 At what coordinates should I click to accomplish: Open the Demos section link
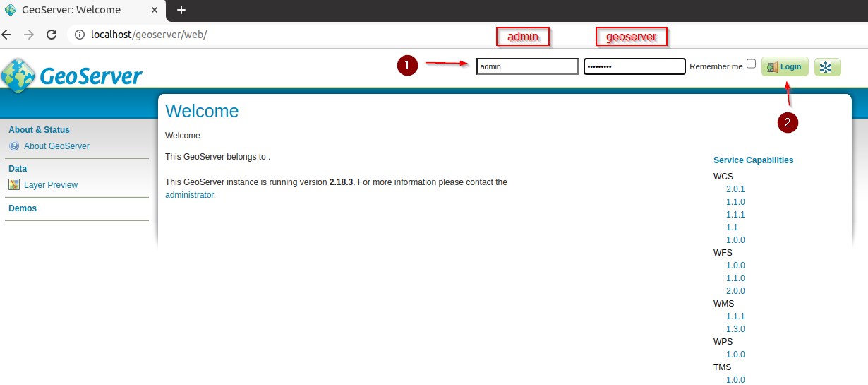(x=23, y=208)
